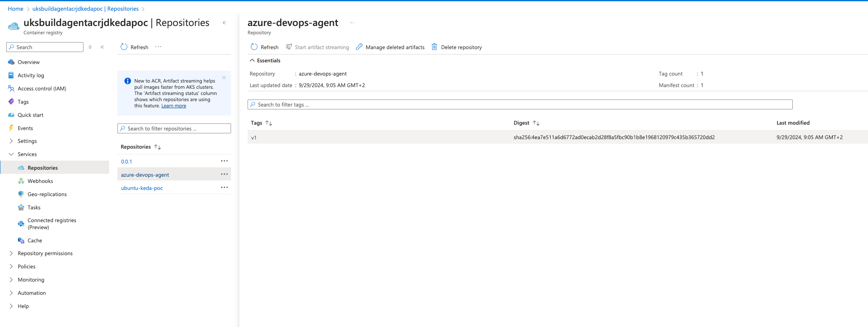The height and width of the screenshot is (327, 868).
Task: Open Tasks under Services
Action: (34, 208)
